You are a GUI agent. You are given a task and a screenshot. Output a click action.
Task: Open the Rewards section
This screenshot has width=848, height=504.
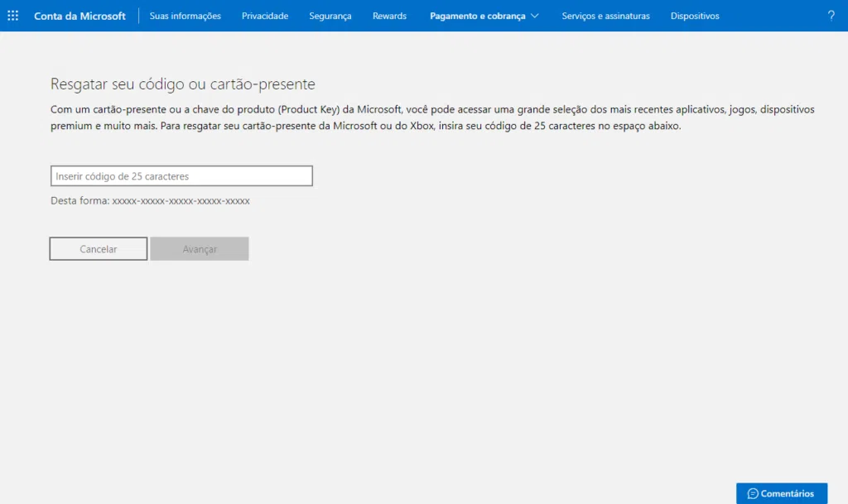tap(389, 16)
